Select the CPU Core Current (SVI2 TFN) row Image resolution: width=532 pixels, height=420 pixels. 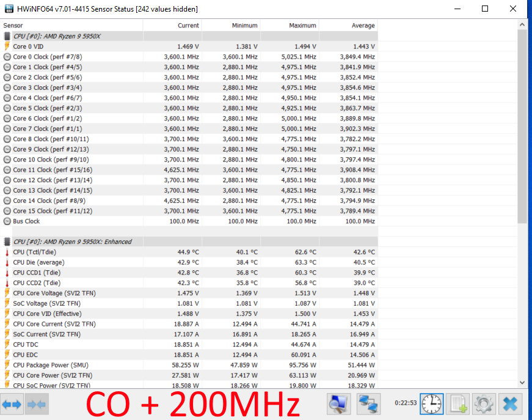pos(189,324)
